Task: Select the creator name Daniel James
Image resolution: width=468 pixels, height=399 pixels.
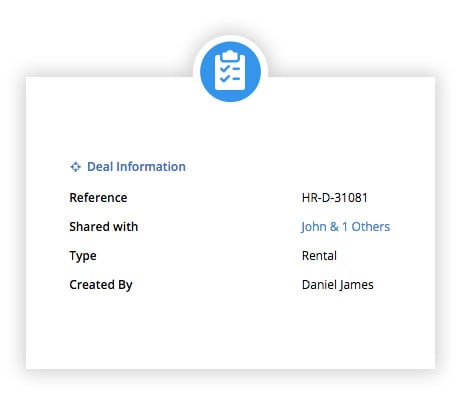Action: (338, 285)
